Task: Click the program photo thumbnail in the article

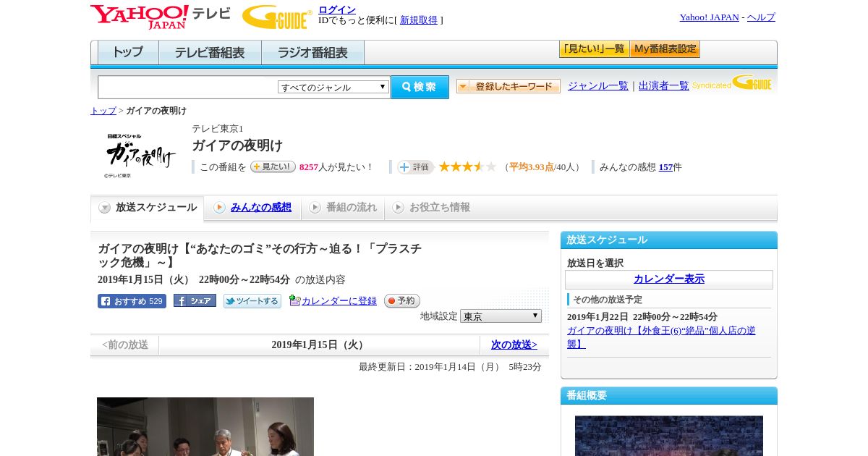Action: pyautogui.click(x=205, y=426)
